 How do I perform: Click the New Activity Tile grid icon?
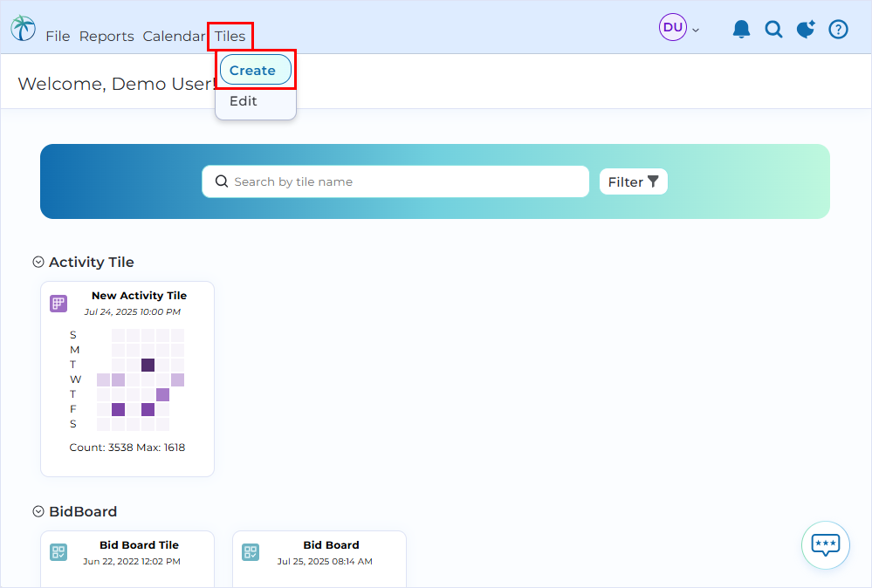[58, 303]
